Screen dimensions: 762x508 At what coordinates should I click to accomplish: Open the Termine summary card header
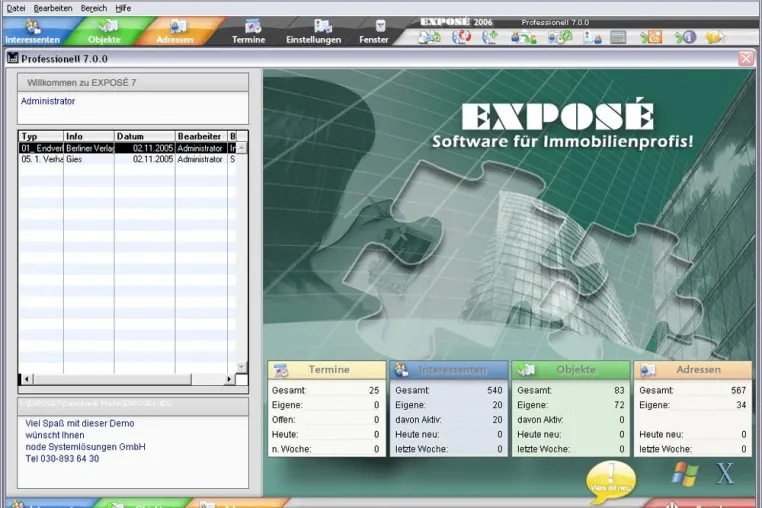327,370
